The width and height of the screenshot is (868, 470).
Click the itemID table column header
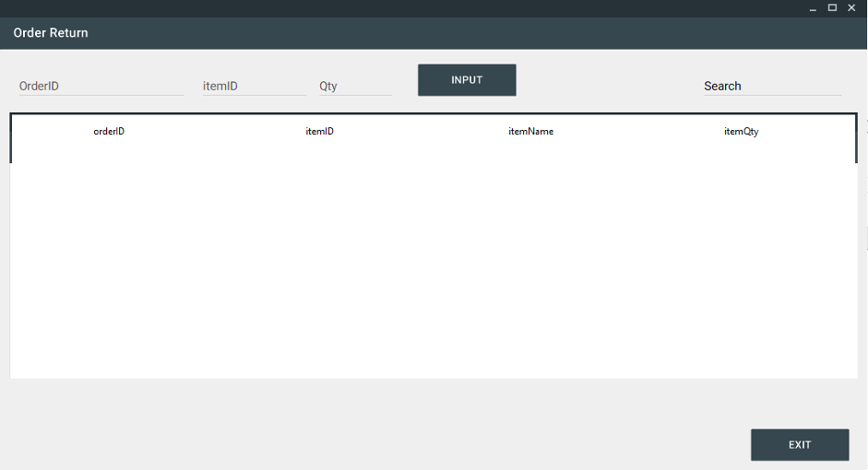(x=319, y=132)
